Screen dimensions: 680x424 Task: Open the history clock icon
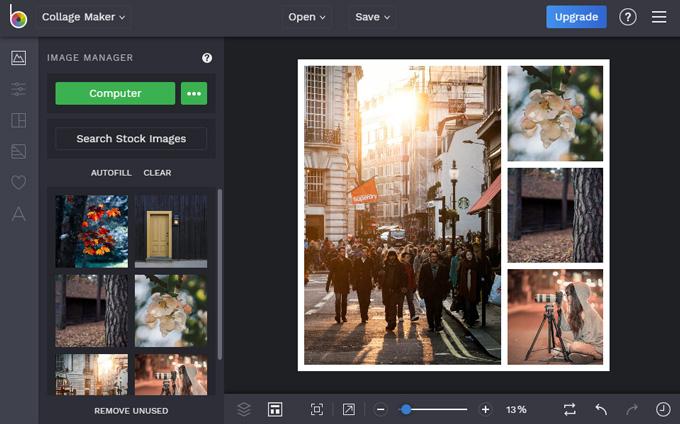[x=662, y=409]
